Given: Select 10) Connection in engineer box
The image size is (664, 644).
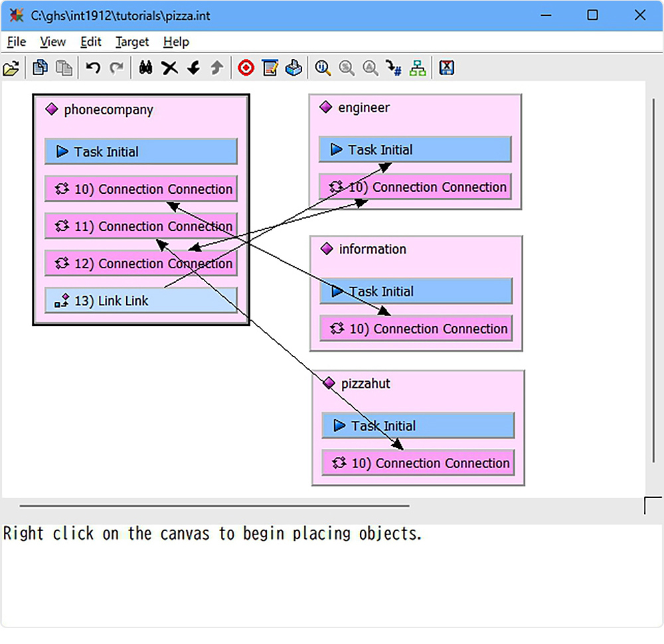Looking at the screenshot, I should (x=415, y=187).
